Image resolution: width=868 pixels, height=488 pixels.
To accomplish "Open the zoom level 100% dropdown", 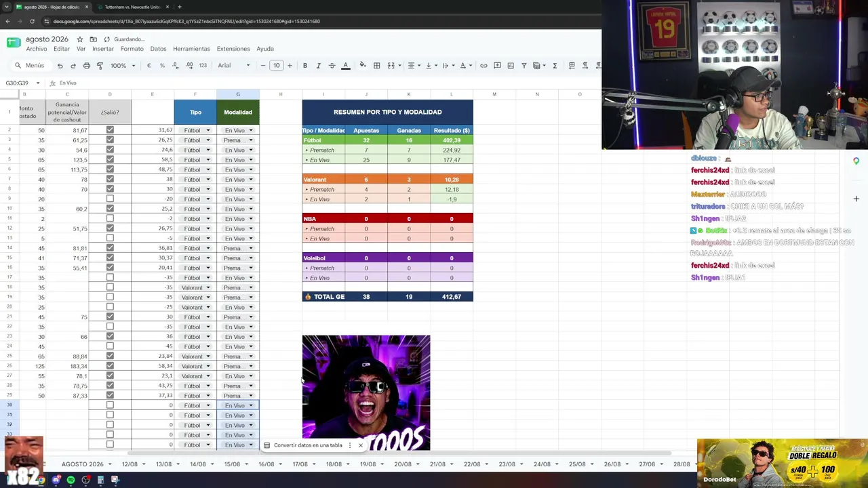I will click(x=123, y=66).
